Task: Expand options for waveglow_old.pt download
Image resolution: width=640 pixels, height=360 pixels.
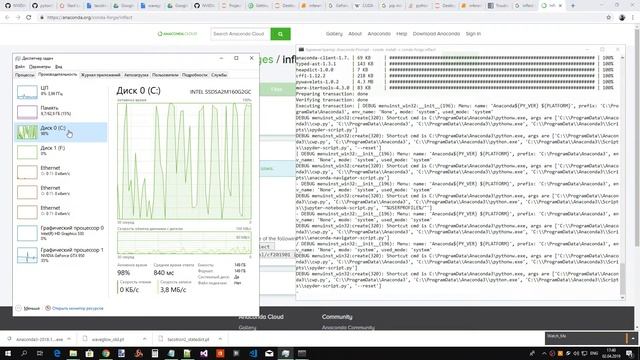Action: coord(144,339)
